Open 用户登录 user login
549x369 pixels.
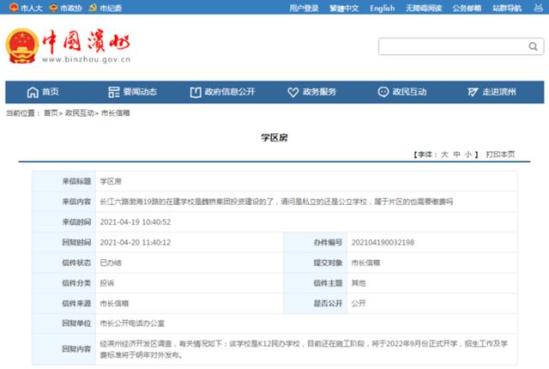pyautogui.click(x=304, y=8)
